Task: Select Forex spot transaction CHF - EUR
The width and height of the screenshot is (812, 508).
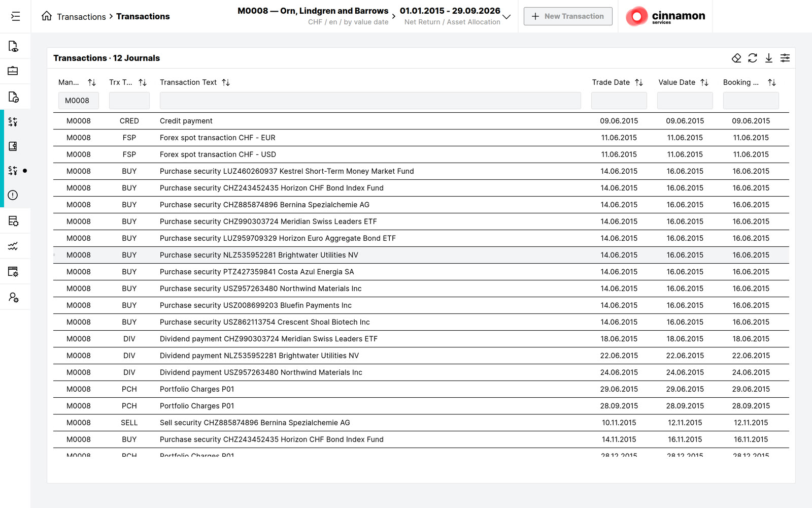Action: point(421,138)
